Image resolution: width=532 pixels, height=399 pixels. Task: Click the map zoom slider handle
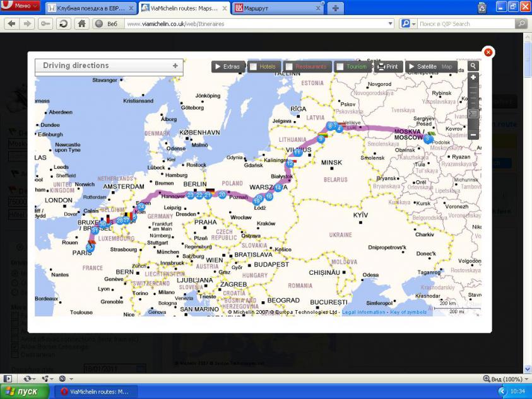click(473, 113)
